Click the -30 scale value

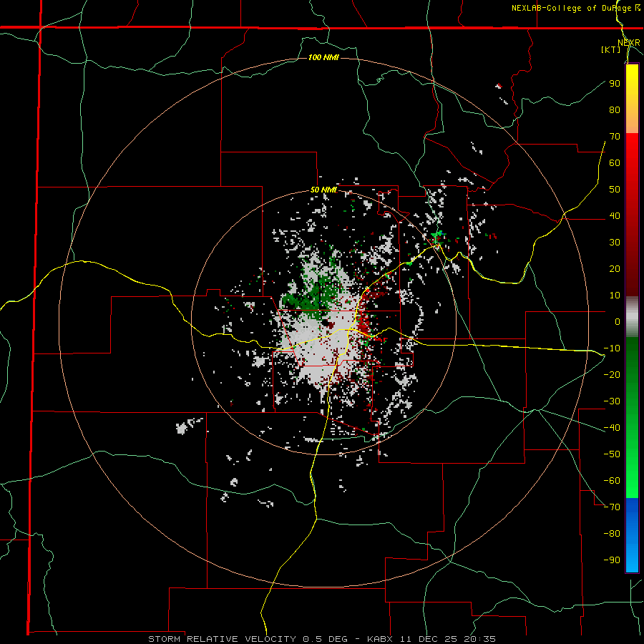click(x=612, y=401)
